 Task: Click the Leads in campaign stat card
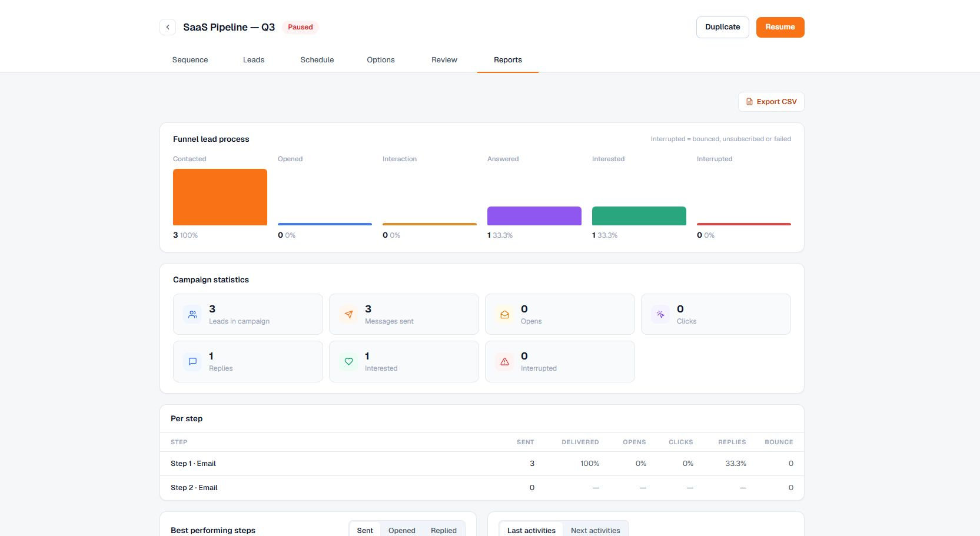pos(248,314)
